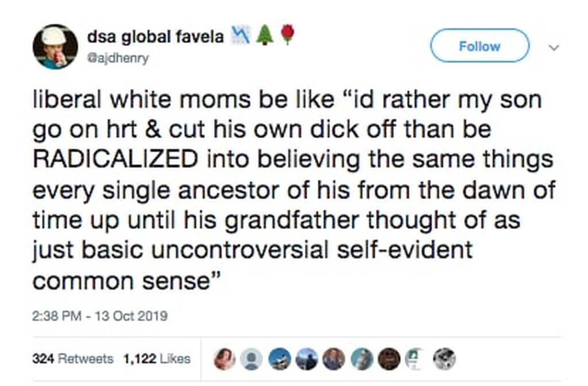Click the fourth liker avatar with mountain scene
Image resolution: width=588 pixels, height=386 pixels.
[306, 359]
